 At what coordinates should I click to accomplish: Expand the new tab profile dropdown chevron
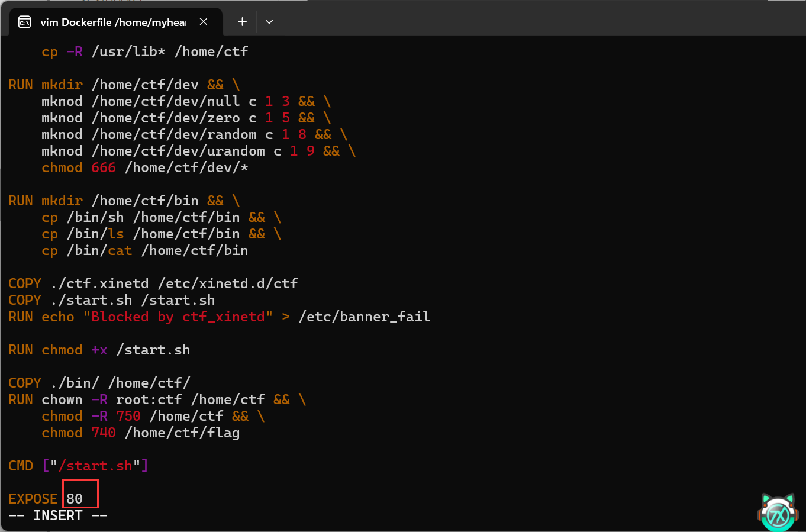[269, 22]
